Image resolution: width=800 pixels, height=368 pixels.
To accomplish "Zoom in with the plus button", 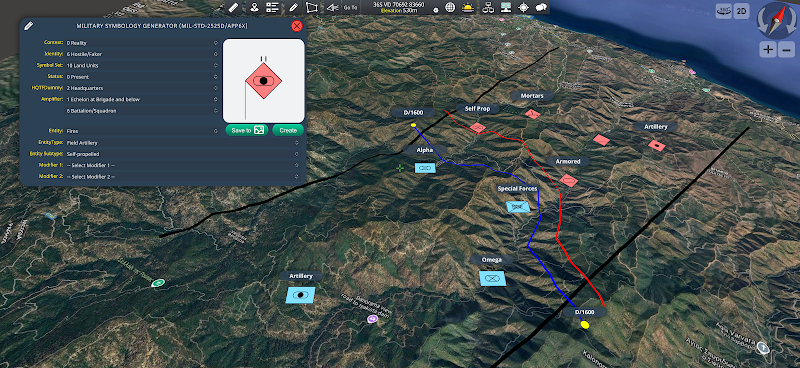I will coord(768,50).
